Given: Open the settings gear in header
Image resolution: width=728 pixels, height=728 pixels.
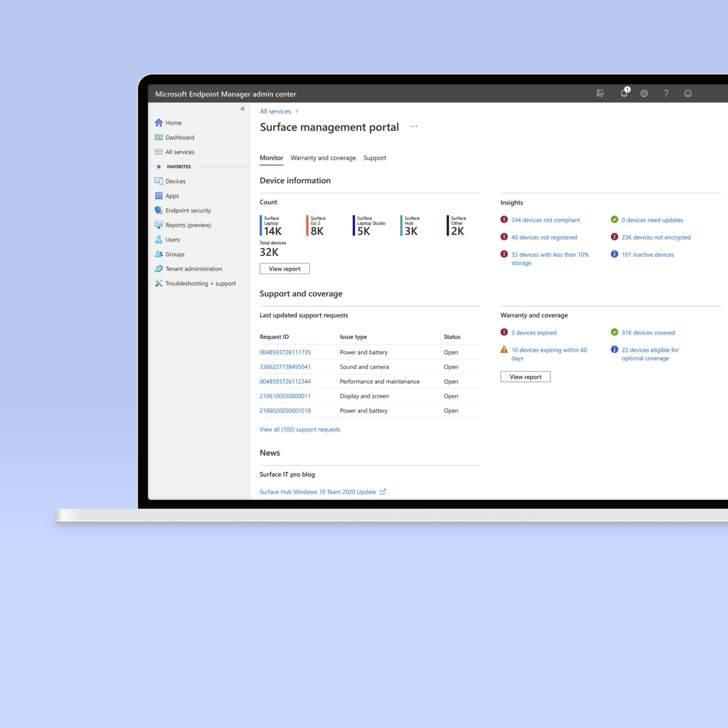Looking at the screenshot, I should [644, 94].
